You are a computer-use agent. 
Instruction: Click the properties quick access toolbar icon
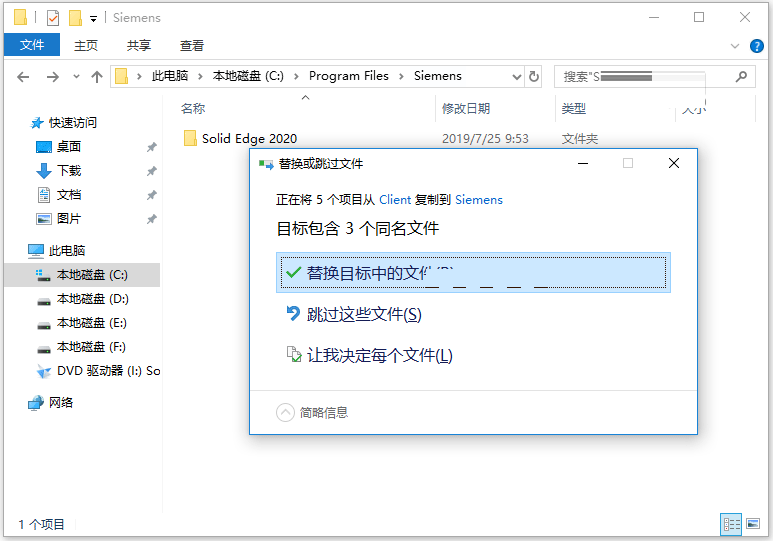53,18
